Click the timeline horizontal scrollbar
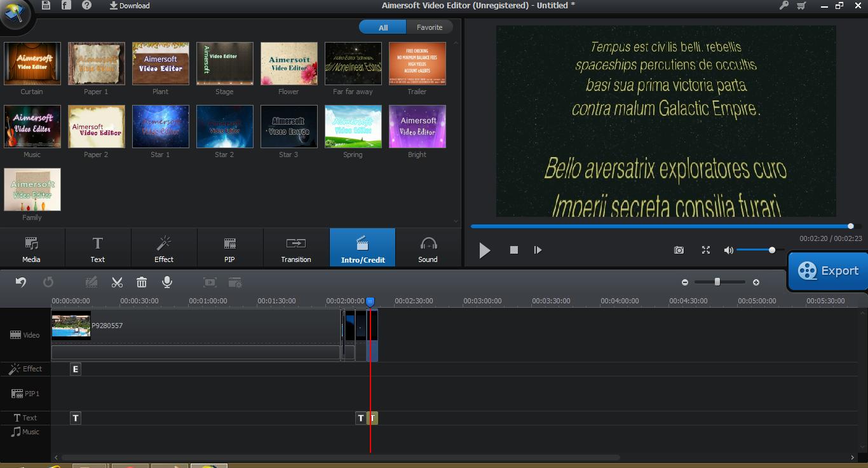Screen dimensions: 868x468 pos(341,457)
